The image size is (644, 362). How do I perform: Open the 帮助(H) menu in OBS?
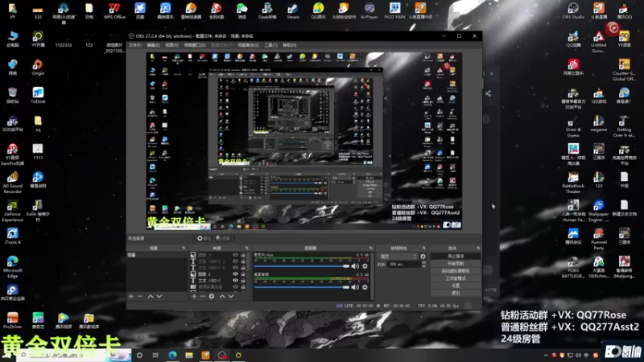pos(290,45)
